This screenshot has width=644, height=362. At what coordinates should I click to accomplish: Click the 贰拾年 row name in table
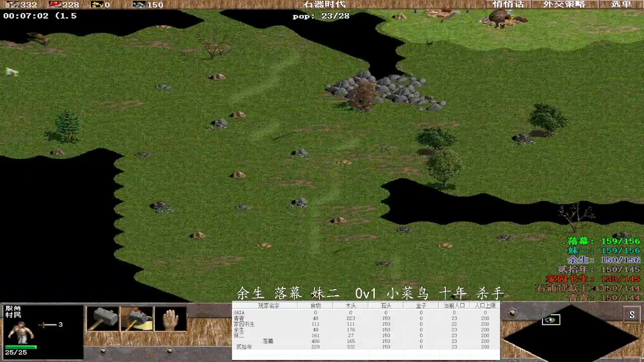click(245, 347)
